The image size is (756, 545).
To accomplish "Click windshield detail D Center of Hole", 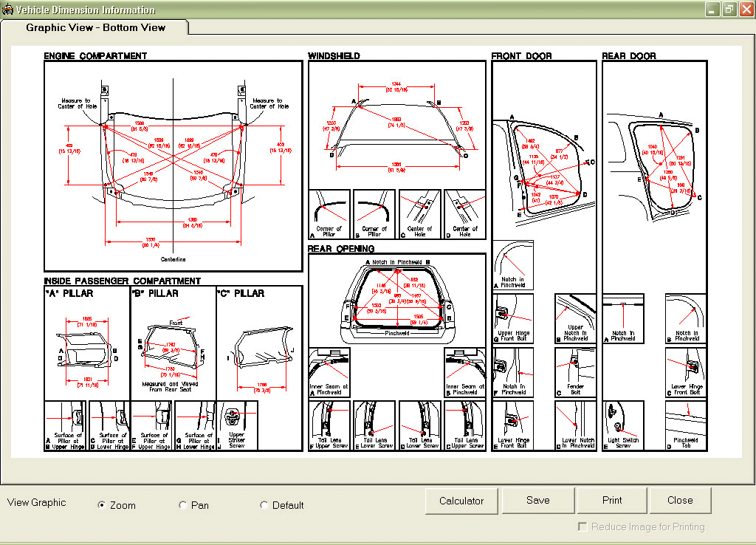I will (465, 214).
